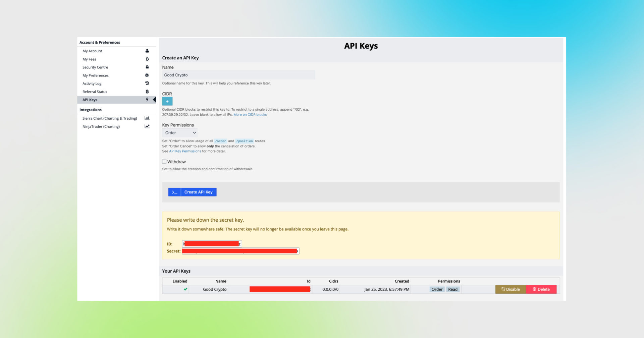Select the history icon beside Activity Log
The height and width of the screenshot is (338, 644).
(147, 83)
